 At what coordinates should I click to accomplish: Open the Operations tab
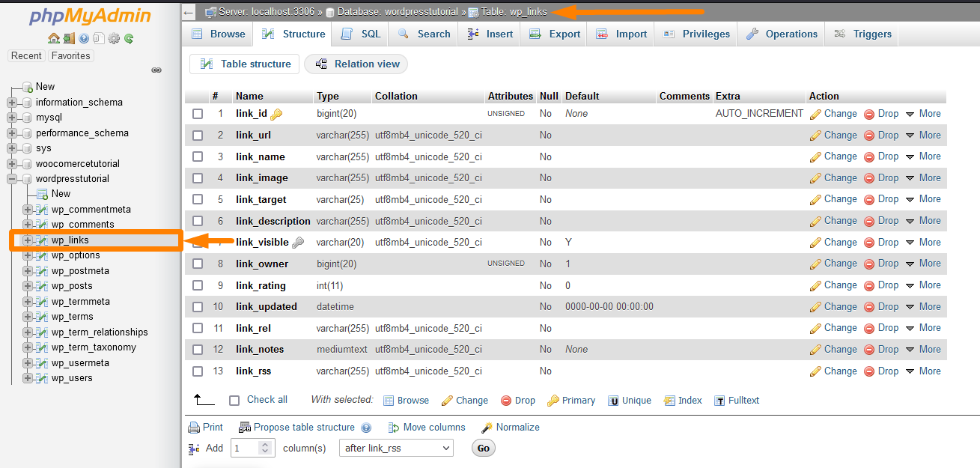pyautogui.click(x=781, y=34)
